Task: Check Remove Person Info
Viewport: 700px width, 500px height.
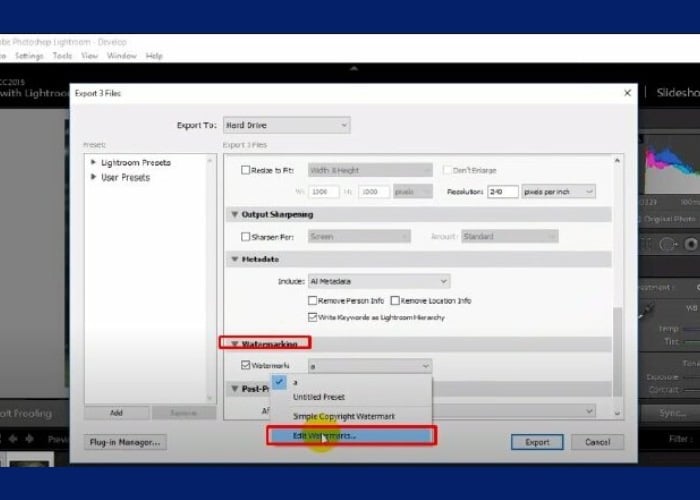Action: point(312,300)
